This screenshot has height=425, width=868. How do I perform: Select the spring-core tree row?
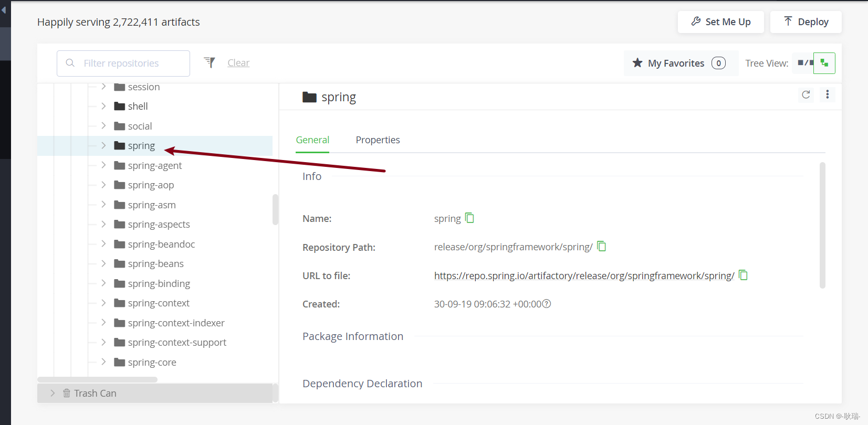[x=155, y=362]
